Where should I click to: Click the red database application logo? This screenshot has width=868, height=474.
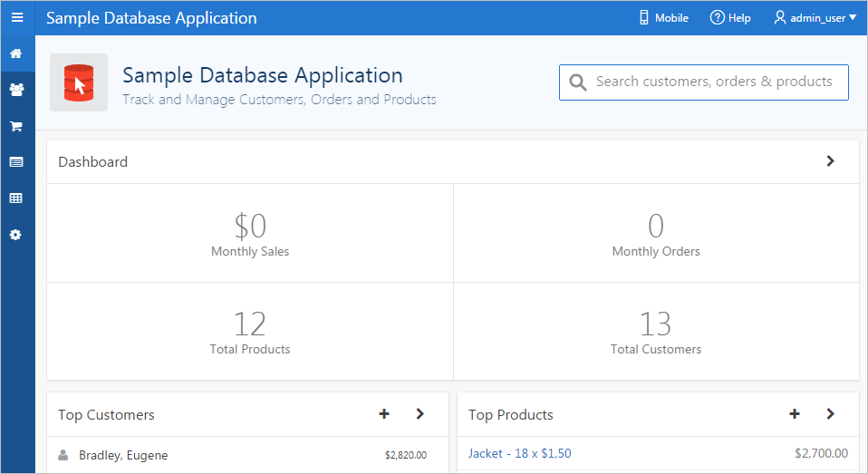click(79, 82)
